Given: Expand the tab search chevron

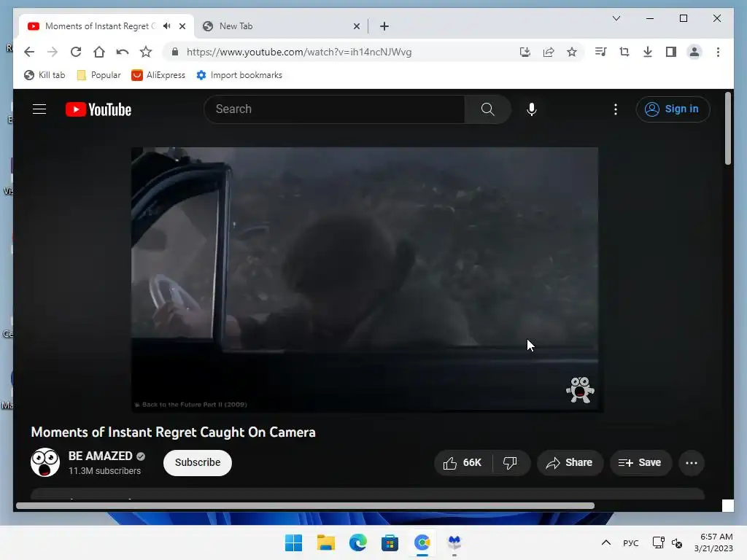Looking at the screenshot, I should [616, 18].
